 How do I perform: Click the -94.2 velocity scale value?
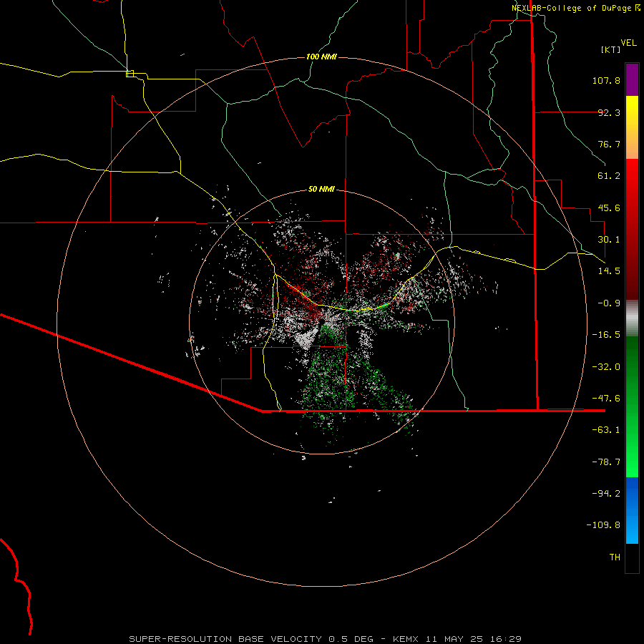click(x=606, y=494)
